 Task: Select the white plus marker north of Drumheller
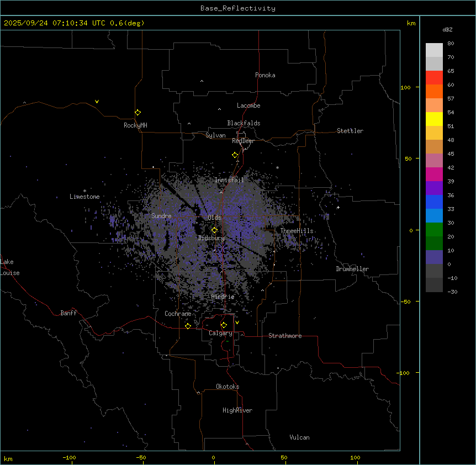pos(338,207)
